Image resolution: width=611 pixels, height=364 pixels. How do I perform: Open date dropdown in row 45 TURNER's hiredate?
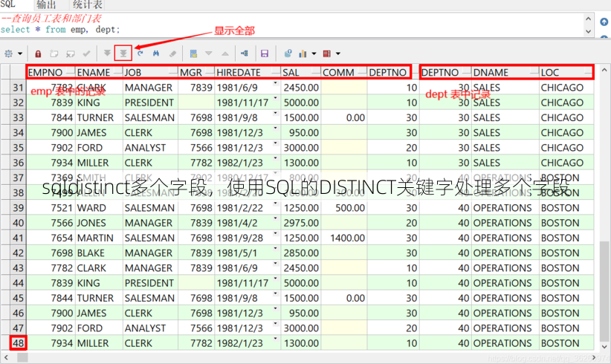tap(276, 294)
